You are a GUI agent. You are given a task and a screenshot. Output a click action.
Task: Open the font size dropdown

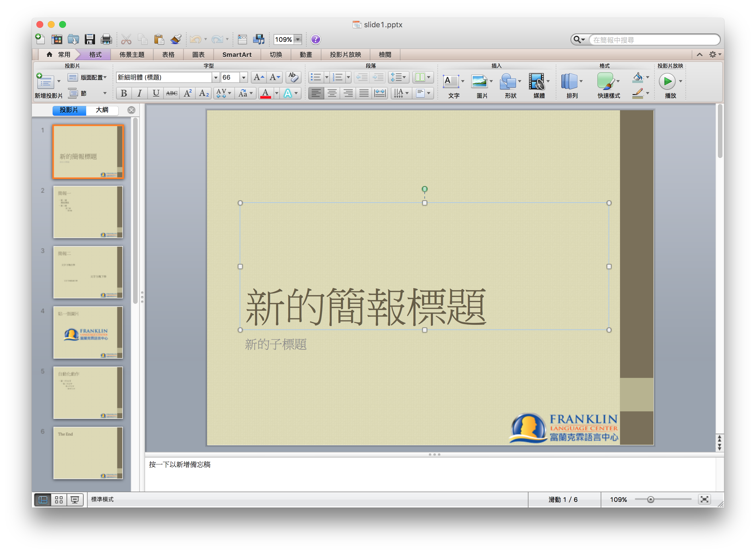(x=243, y=77)
